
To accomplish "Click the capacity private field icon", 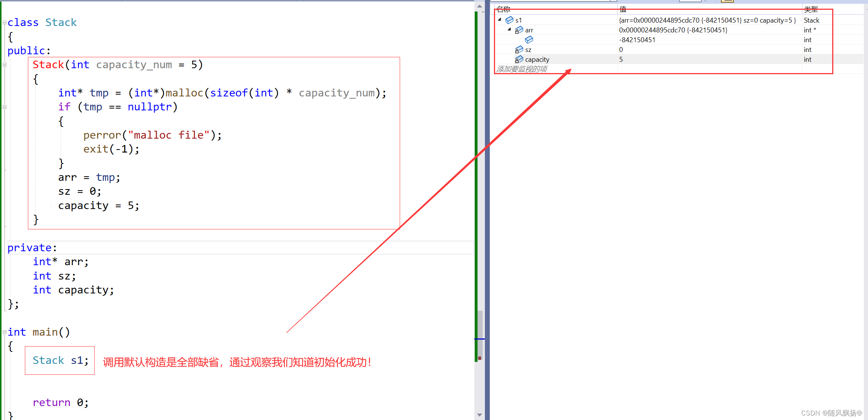I will [519, 59].
